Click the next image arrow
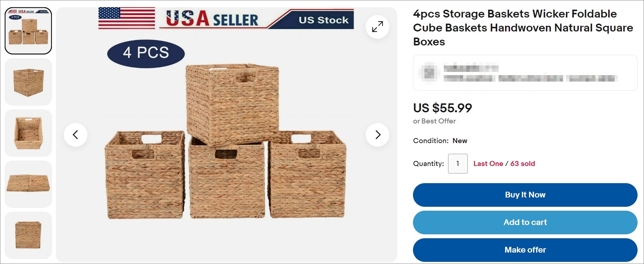The width and height of the screenshot is (644, 264). tap(377, 135)
